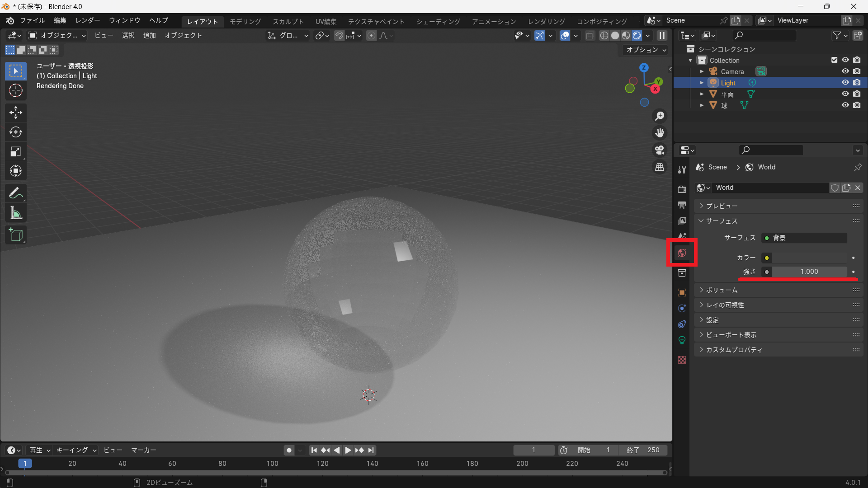Open the キーイング popover
The width and height of the screenshot is (868, 488).
point(76,450)
